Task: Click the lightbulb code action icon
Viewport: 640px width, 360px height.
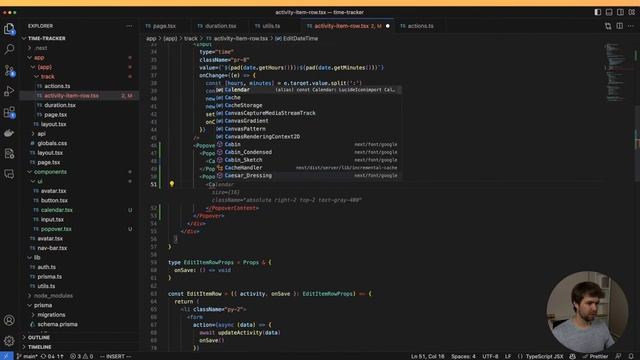Action: (172, 184)
